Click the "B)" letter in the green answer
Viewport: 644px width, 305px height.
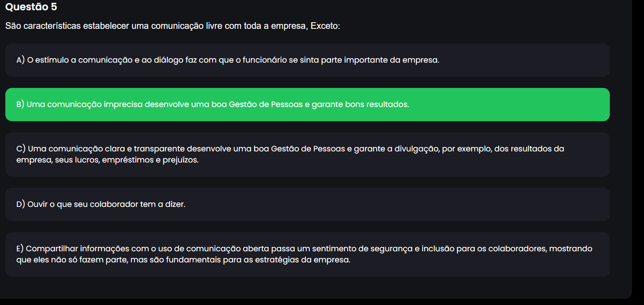(x=20, y=105)
